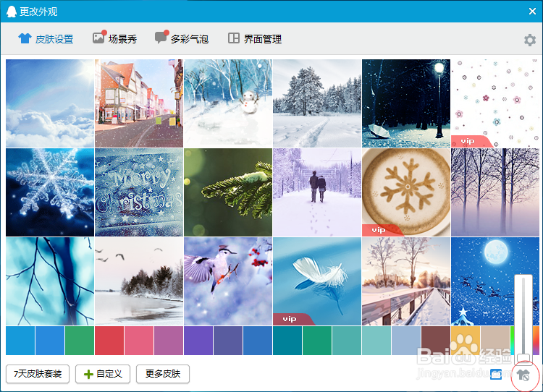This screenshot has width=543, height=392.
Task: Open the settings gear in the tab bar
Action: click(x=530, y=40)
